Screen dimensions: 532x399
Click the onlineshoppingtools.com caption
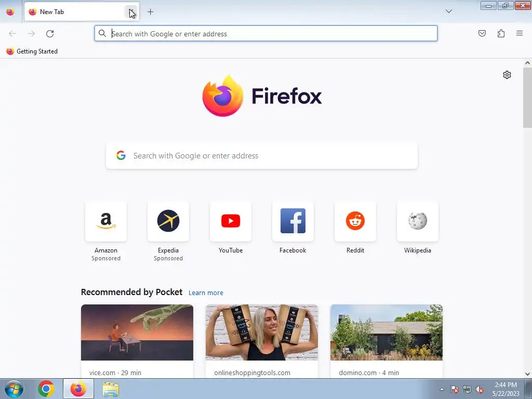[252, 373]
